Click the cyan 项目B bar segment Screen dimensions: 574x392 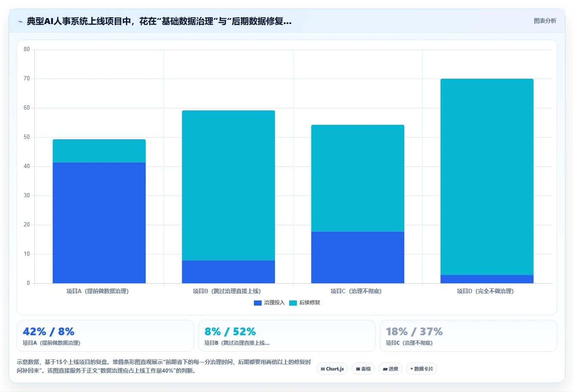tap(229, 185)
